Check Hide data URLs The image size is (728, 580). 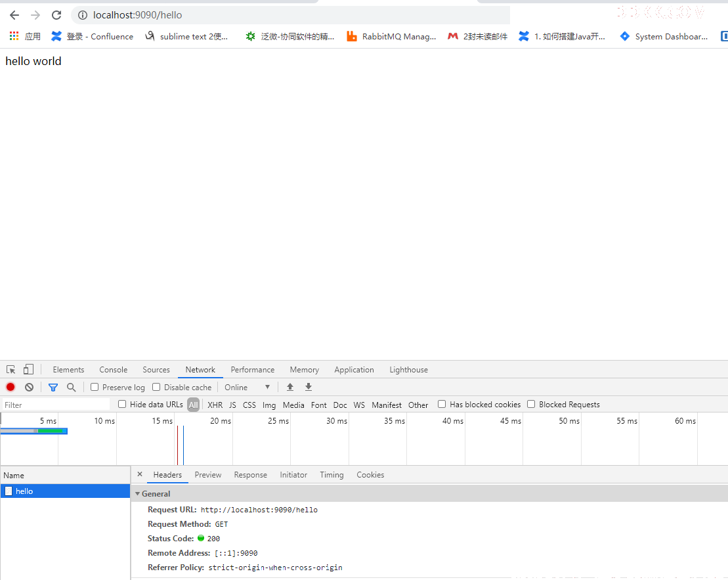click(x=122, y=405)
